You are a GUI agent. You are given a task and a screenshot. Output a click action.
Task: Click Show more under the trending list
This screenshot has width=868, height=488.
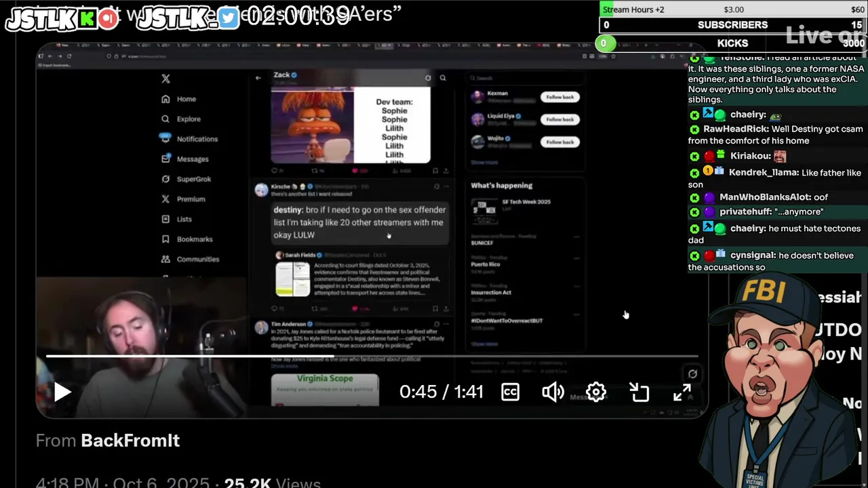pyautogui.click(x=484, y=344)
